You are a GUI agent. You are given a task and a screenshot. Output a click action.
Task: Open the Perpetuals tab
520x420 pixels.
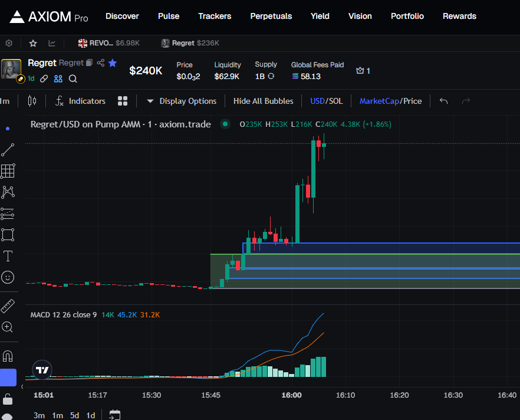(271, 17)
